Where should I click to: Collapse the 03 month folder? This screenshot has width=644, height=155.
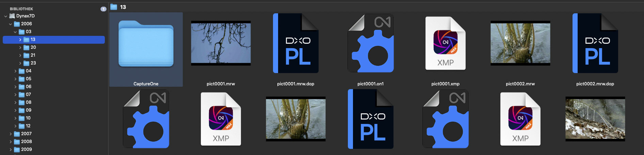click(x=15, y=32)
